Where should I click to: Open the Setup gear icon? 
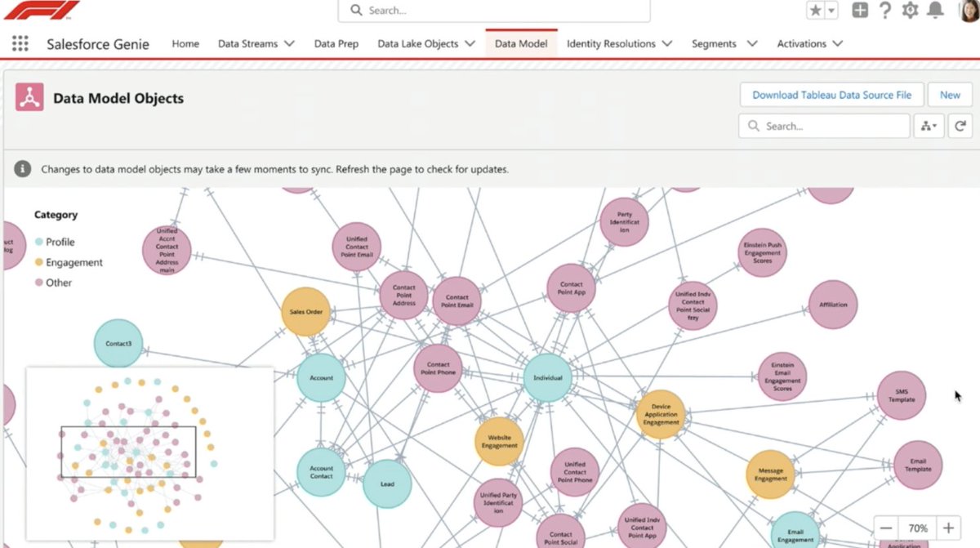[x=910, y=11]
